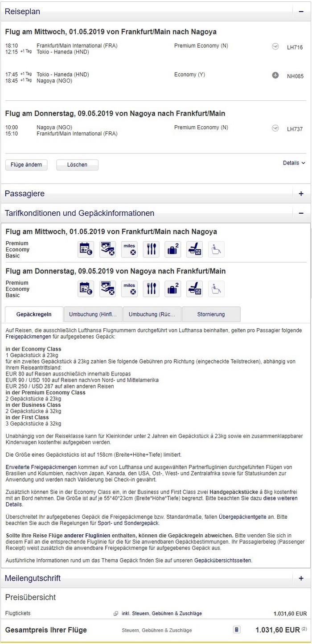This screenshot has height=644, width=312.
Task: Click 'in der Premium Economy Class' heading
Action: click(x=45, y=392)
